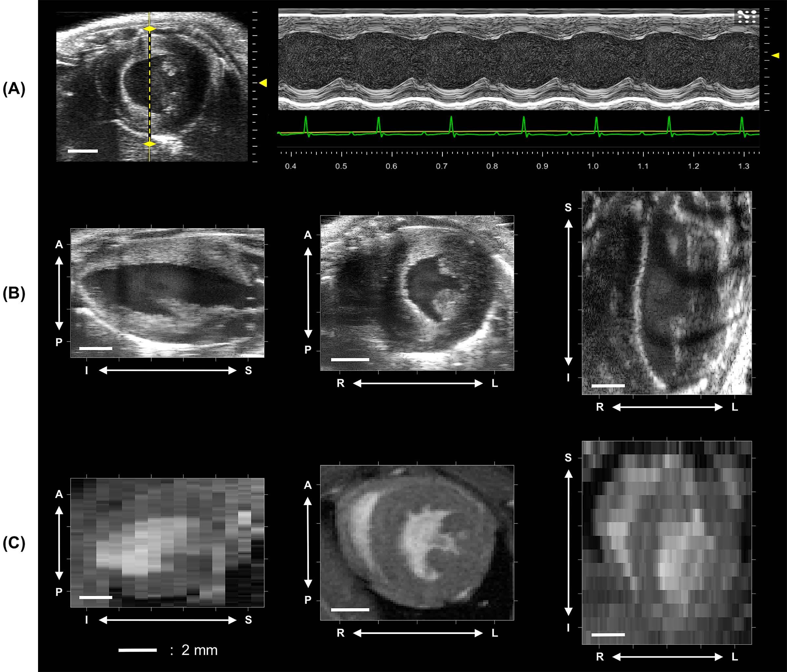Viewport: 787px width, 672px height.
Task: Click the 0.5 second tick on time axis
Action: pyautogui.click(x=341, y=154)
